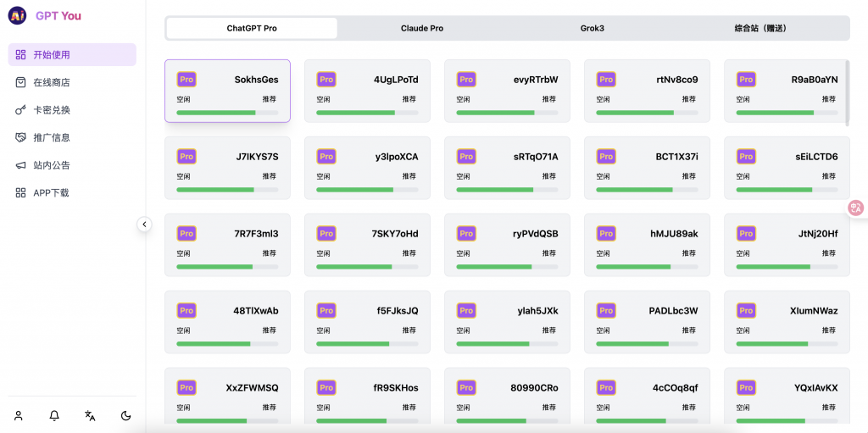Click the grid icon beside 开始使用
Screen dimensions: 868x433
click(x=20, y=54)
